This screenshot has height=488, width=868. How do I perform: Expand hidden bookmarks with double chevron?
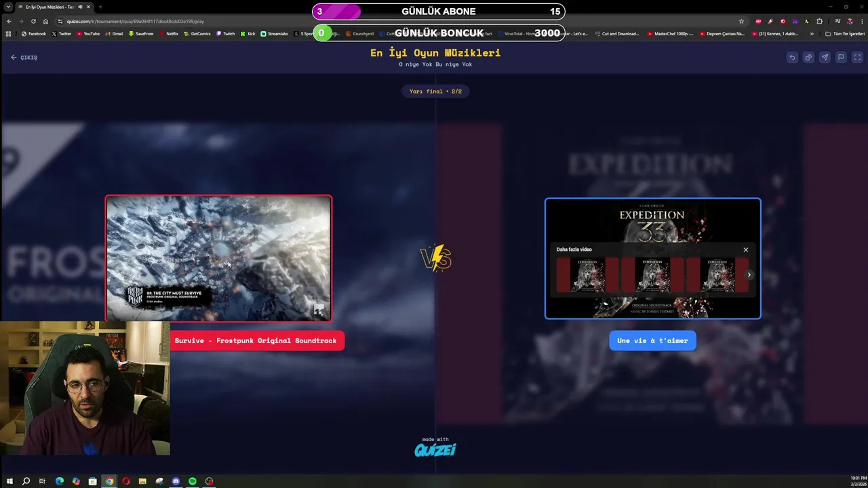[812, 33]
